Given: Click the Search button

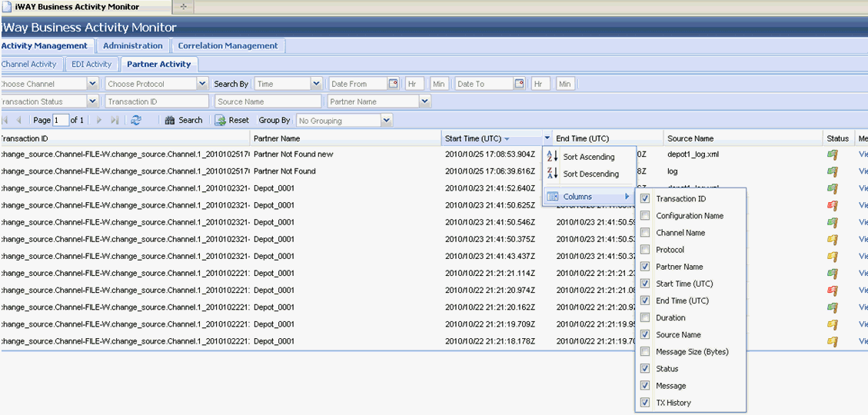Looking at the screenshot, I should [x=184, y=120].
